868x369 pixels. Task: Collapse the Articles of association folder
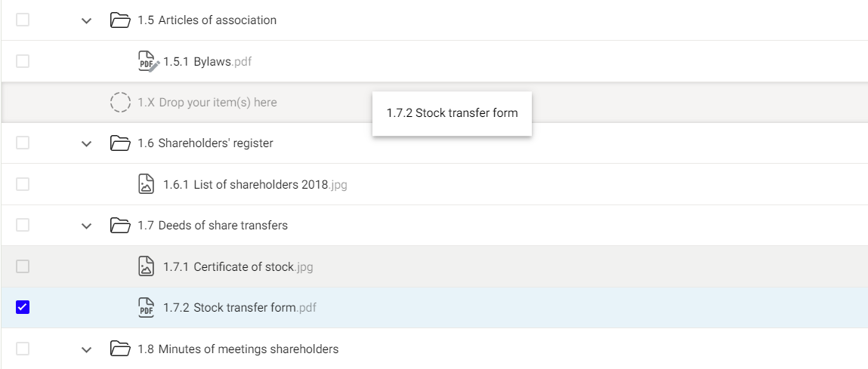point(86,20)
